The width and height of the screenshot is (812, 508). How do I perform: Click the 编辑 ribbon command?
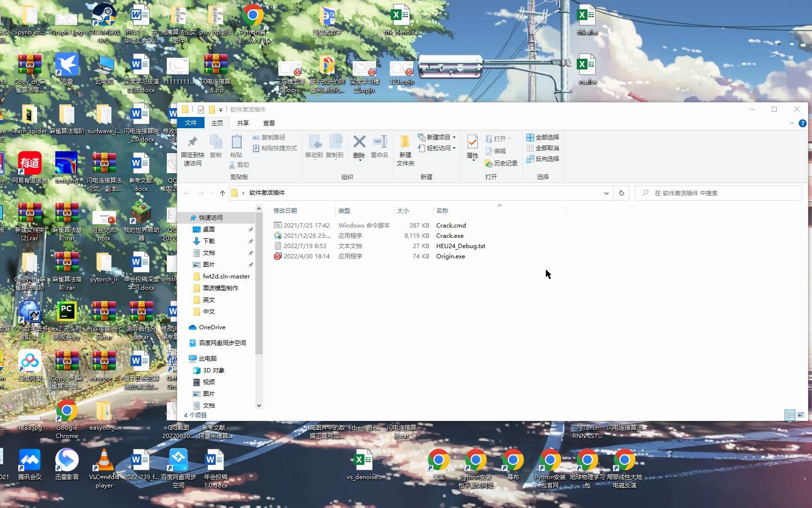[x=496, y=151]
